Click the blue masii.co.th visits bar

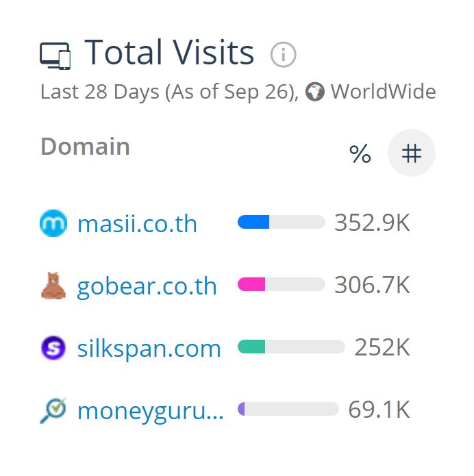tap(254, 223)
